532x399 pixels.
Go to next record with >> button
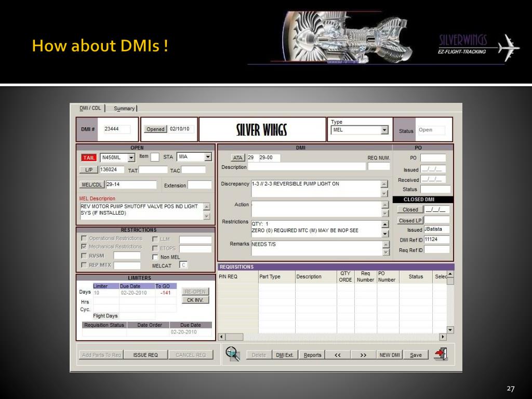(x=363, y=355)
